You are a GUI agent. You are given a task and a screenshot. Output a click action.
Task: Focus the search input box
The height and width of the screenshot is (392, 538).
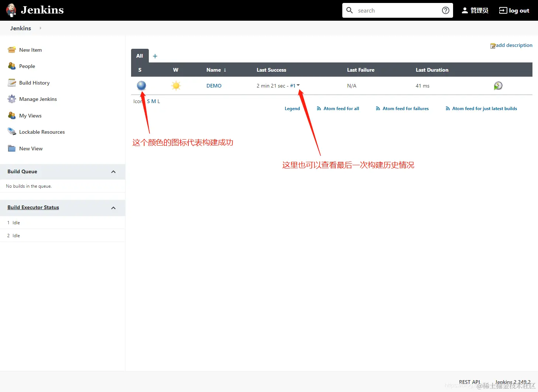397,10
